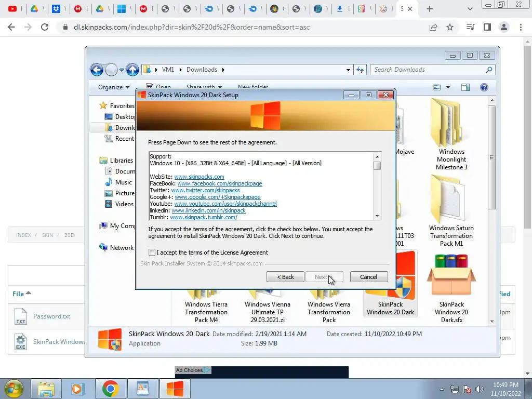
Task: Share this page icon in Chrome
Action: click(x=433, y=27)
